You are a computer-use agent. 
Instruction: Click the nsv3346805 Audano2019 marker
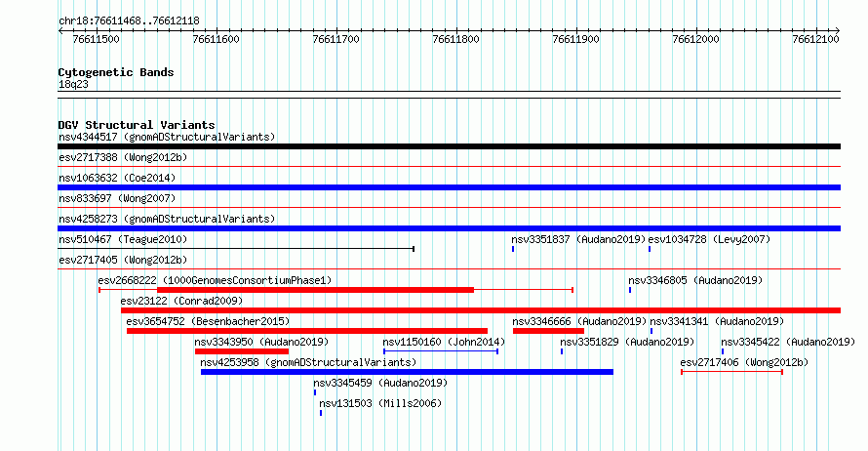pos(630,290)
